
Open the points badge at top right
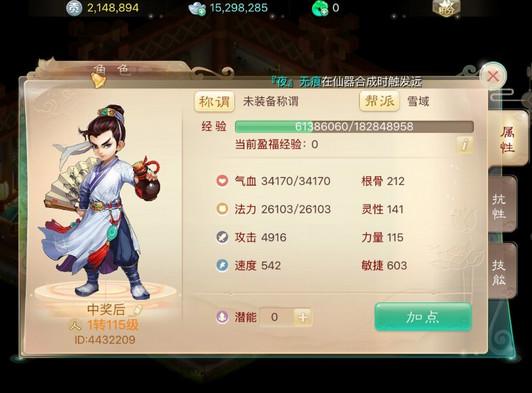pyautogui.click(x=446, y=8)
